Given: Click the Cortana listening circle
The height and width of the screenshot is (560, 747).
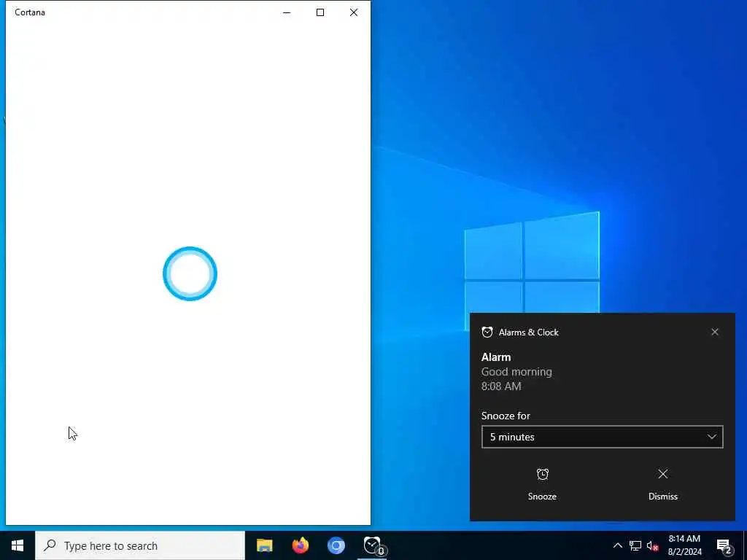Looking at the screenshot, I should [190, 273].
